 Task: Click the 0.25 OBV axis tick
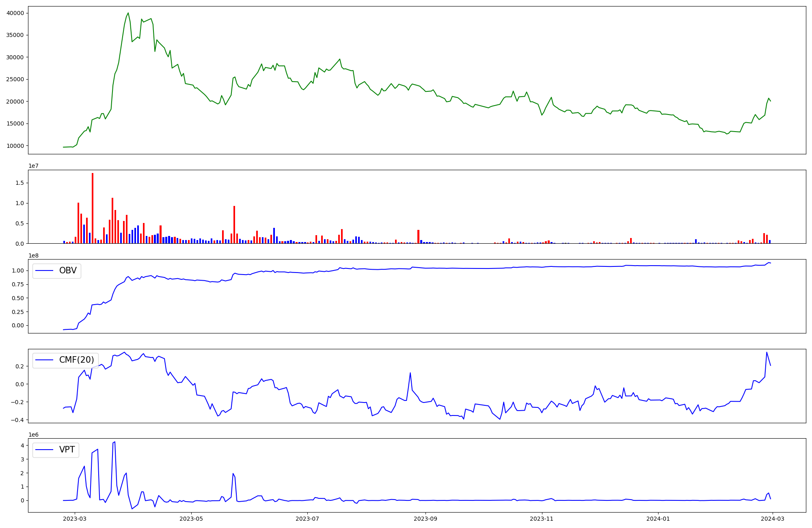point(17,312)
